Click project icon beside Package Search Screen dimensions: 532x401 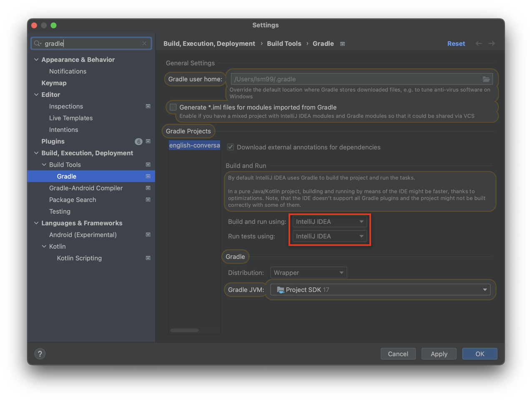point(148,200)
